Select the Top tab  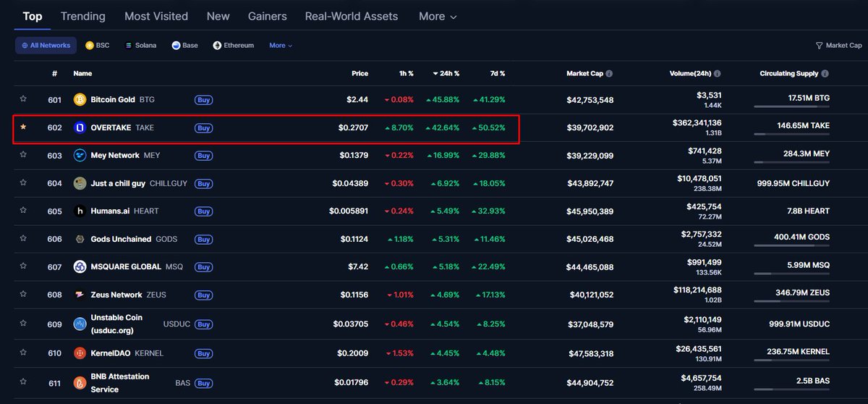tap(33, 16)
